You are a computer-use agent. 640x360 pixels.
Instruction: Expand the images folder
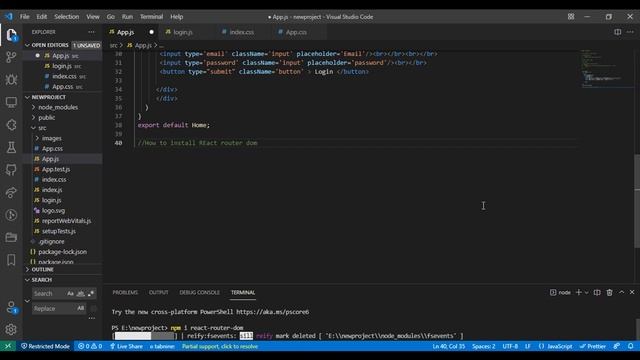pyautogui.click(x=37, y=138)
